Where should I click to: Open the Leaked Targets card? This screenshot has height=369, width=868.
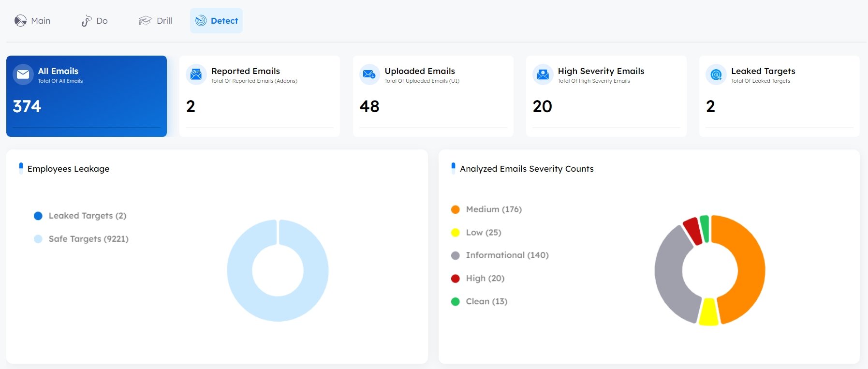(780, 96)
